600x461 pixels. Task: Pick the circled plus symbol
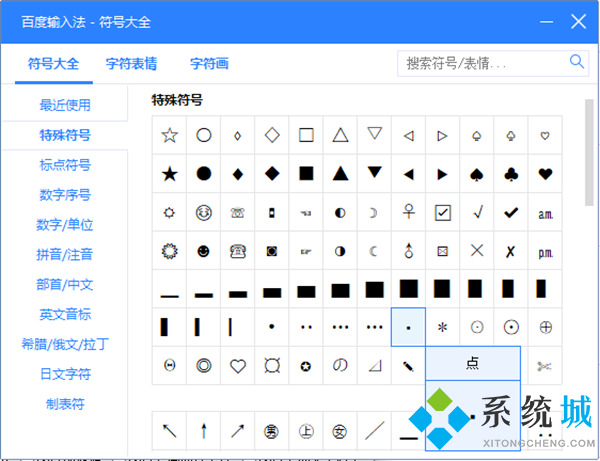545,327
